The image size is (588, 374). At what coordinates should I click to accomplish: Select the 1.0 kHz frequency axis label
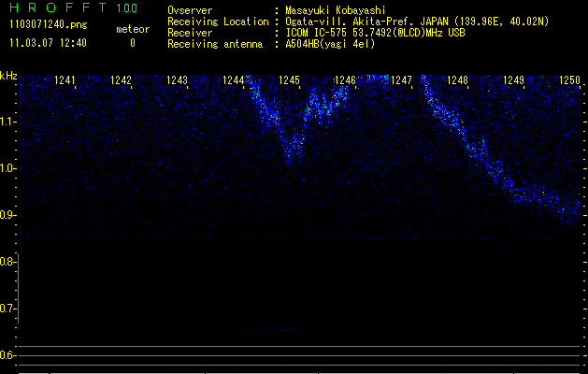tap(8, 168)
